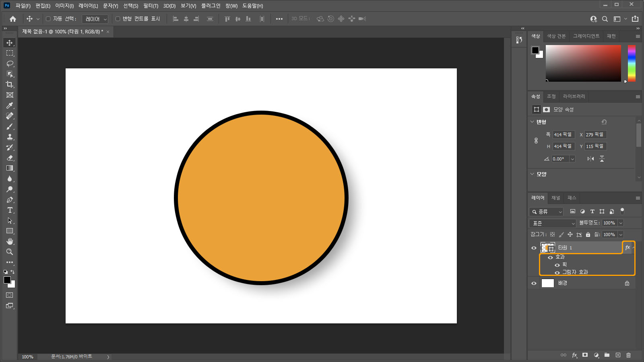Viewport: 644px width, 362px height.
Task: Click the foreground color swatch in toolbar
Action: tap(7, 280)
